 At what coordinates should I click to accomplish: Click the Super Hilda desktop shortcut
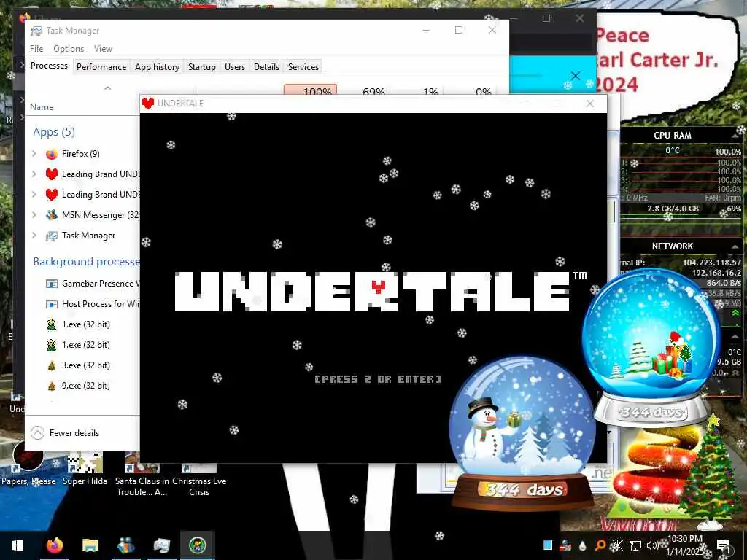click(x=85, y=469)
